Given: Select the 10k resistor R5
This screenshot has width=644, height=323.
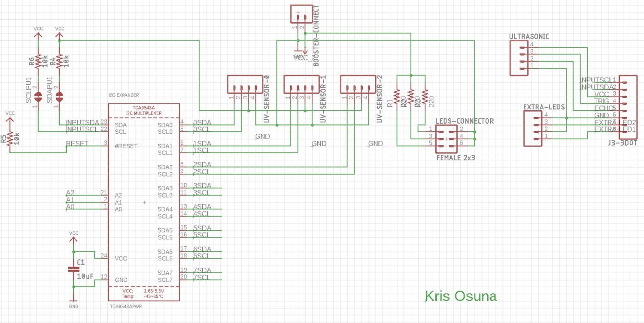Looking at the screenshot, I should [x=11, y=139].
